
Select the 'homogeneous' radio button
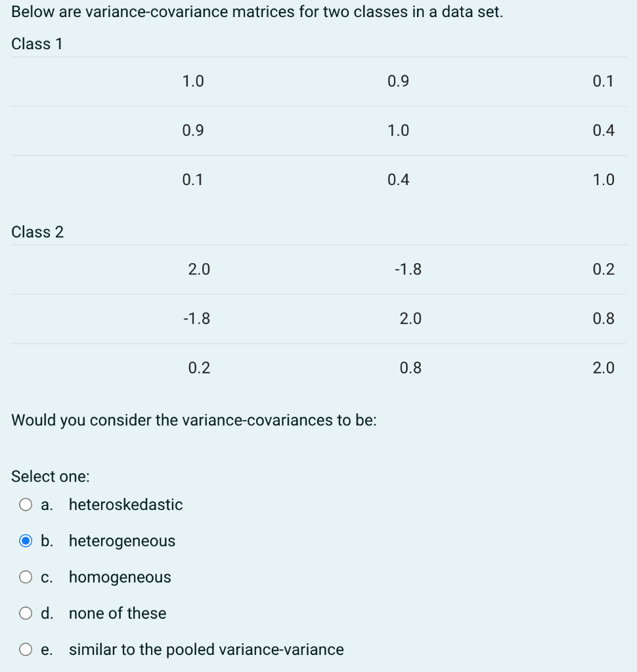tap(26, 577)
